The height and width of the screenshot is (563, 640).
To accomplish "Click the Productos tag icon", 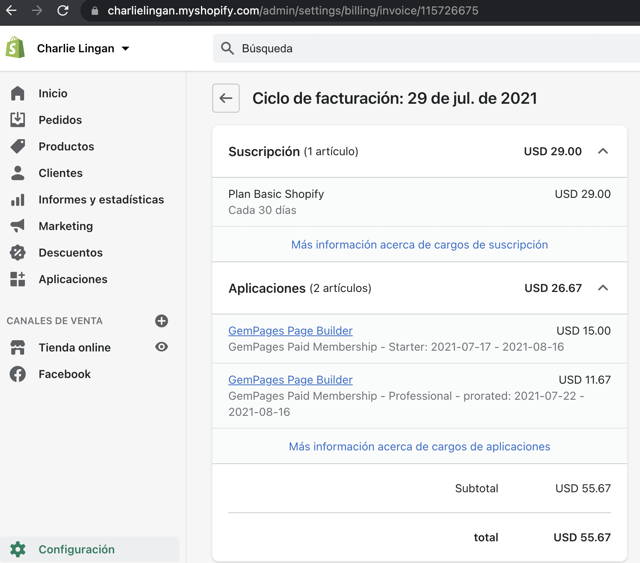I will tap(18, 146).
